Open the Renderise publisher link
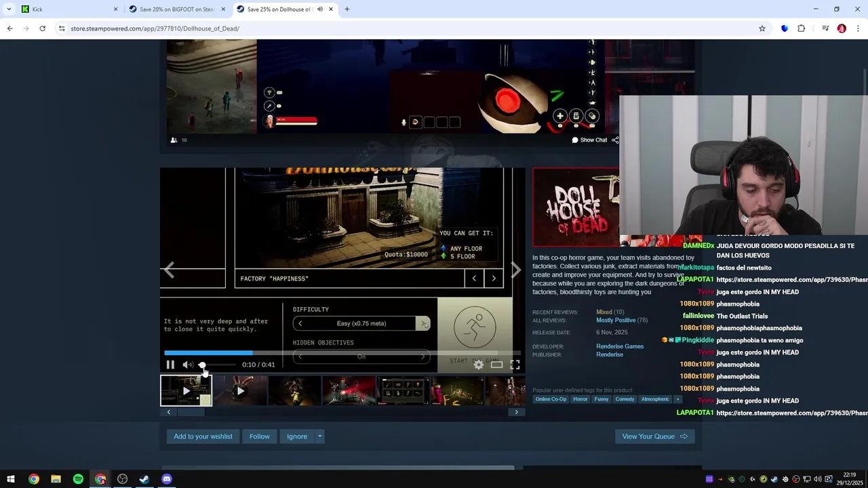Viewport: 868px width, 488px height. tap(610, 354)
